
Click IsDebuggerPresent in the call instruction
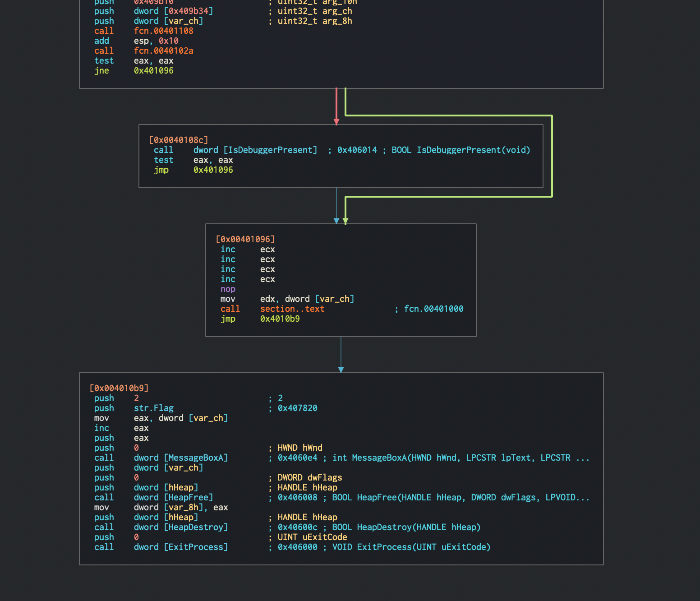[x=270, y=150]
